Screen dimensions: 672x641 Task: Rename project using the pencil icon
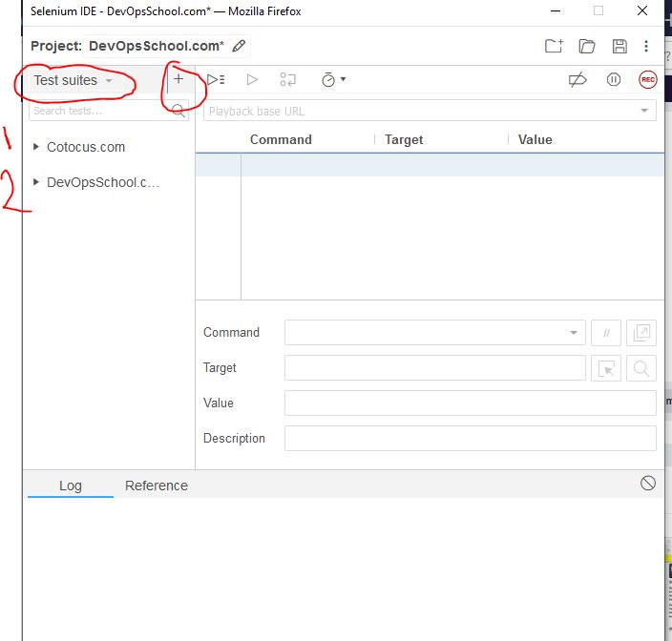(239, 46)
